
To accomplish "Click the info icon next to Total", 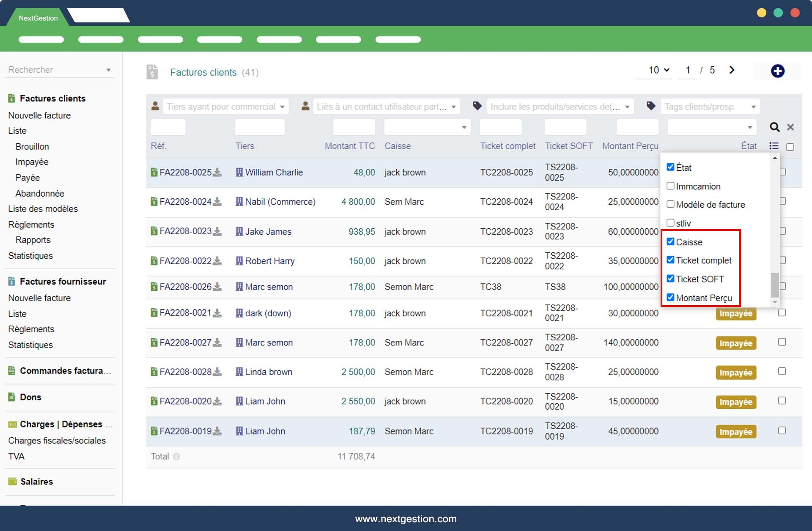I will (x=176, y=457).
